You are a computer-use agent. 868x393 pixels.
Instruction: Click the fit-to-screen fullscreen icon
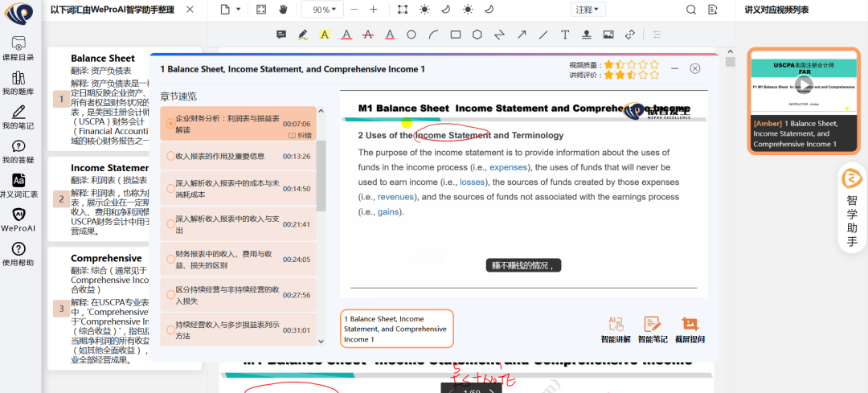[x=261, y=10]
